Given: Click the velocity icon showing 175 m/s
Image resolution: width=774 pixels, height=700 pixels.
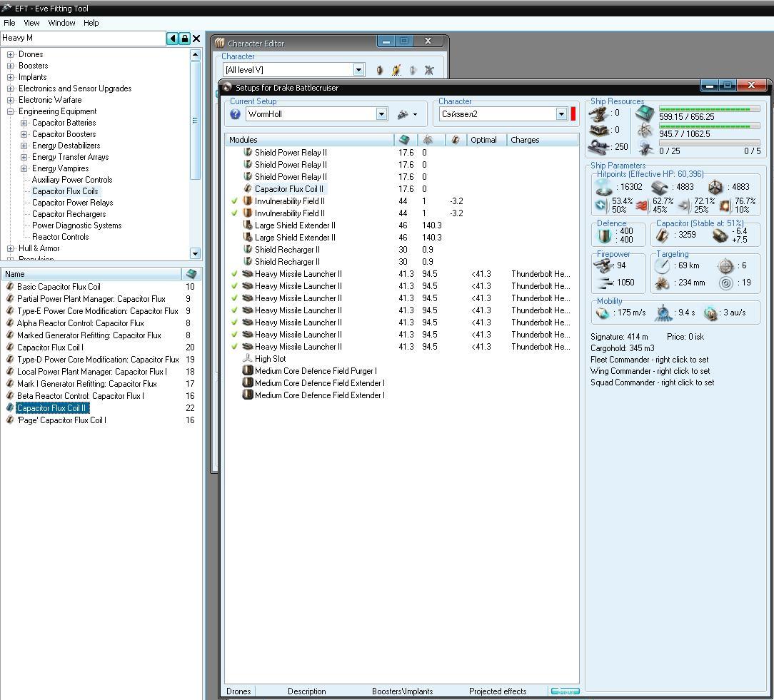Looking at the screenshot, I should pyautogui.click(x=603, y=313).
